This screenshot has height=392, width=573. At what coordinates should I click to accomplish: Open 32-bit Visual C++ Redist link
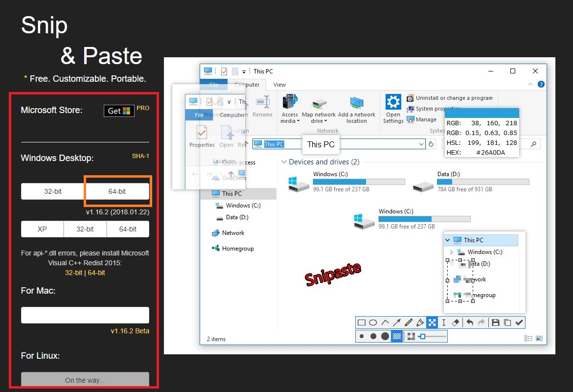tap(73, 273)
